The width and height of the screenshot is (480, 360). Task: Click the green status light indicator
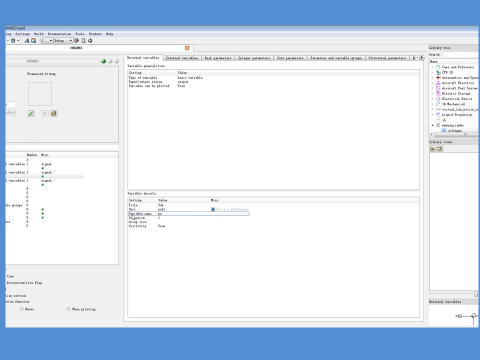pos(103,61)
